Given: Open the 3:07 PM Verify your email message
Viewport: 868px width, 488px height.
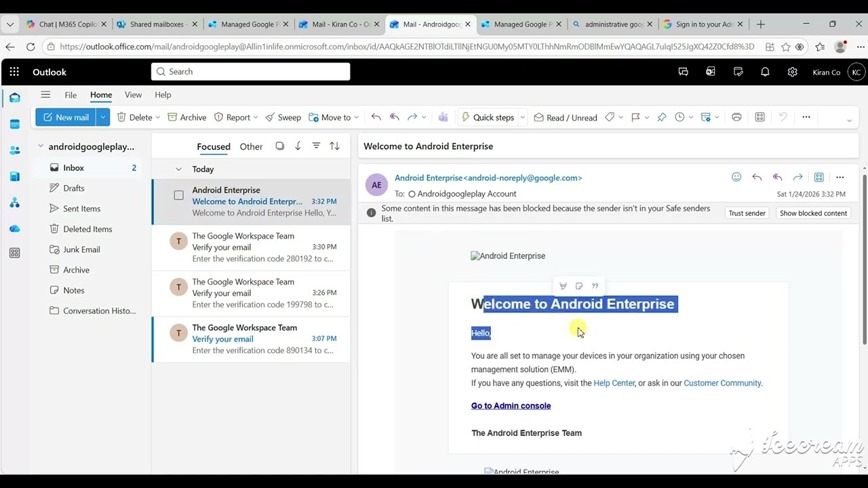Looking at the screenshot, I should click(252, 339).
